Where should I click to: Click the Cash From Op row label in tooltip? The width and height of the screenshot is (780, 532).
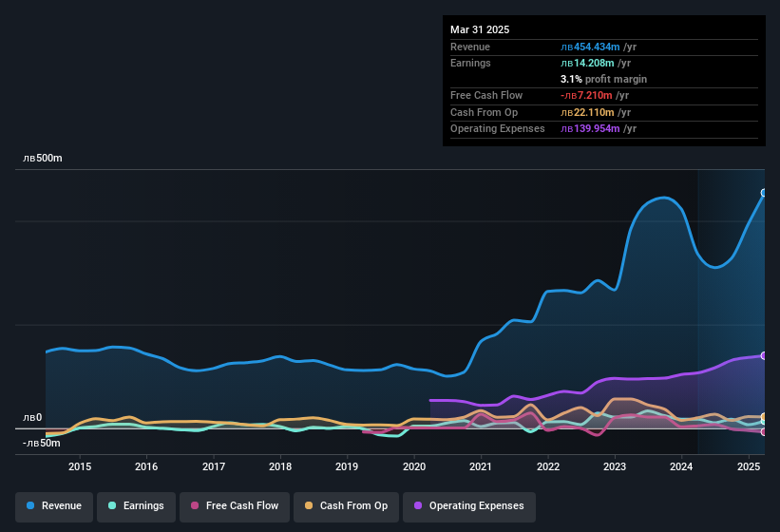pyautogui.click(x=484, y=112)
